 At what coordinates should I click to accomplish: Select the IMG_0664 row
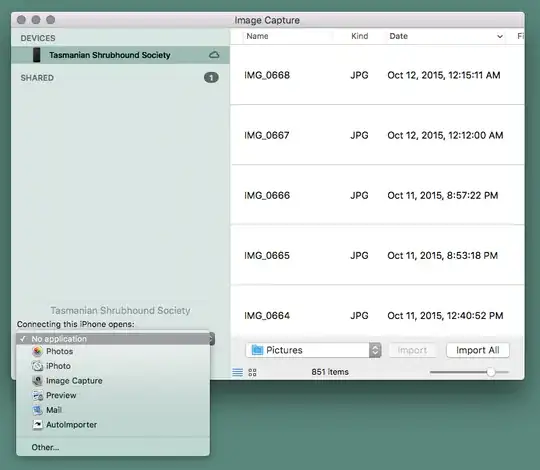pyautogui.click(x=377, y=312)
